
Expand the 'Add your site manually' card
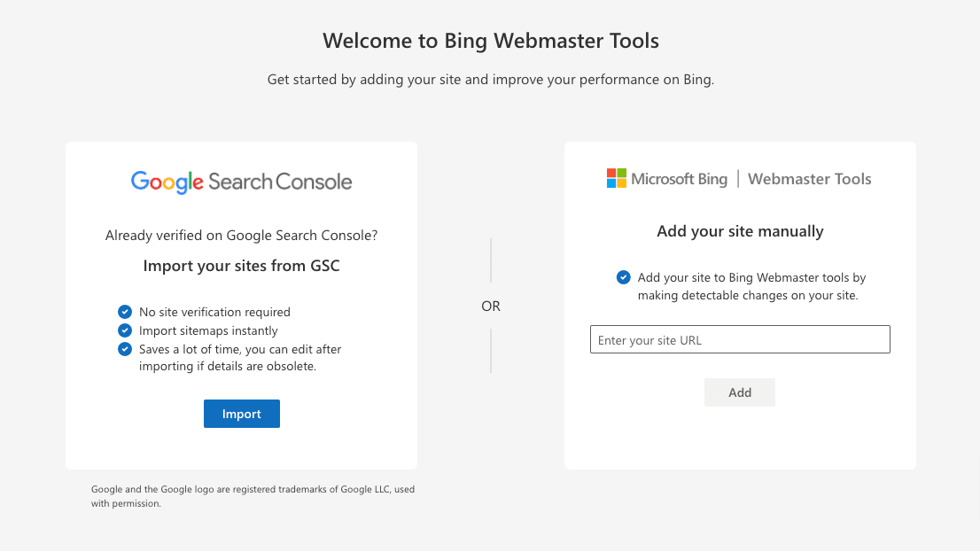pyautogui.click(x=740, y=304)
